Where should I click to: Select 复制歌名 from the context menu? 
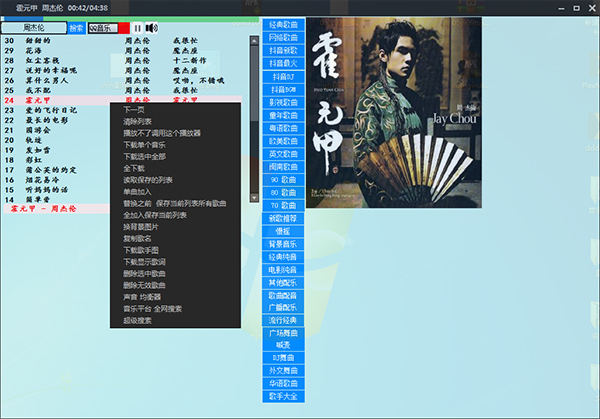(x=137, y=238)
